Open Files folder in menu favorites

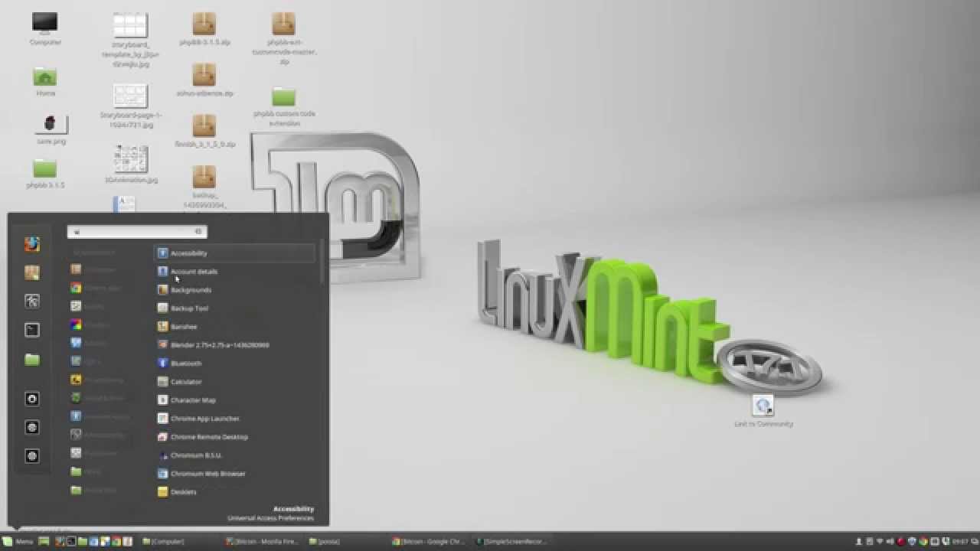click(x=31, y=359)
